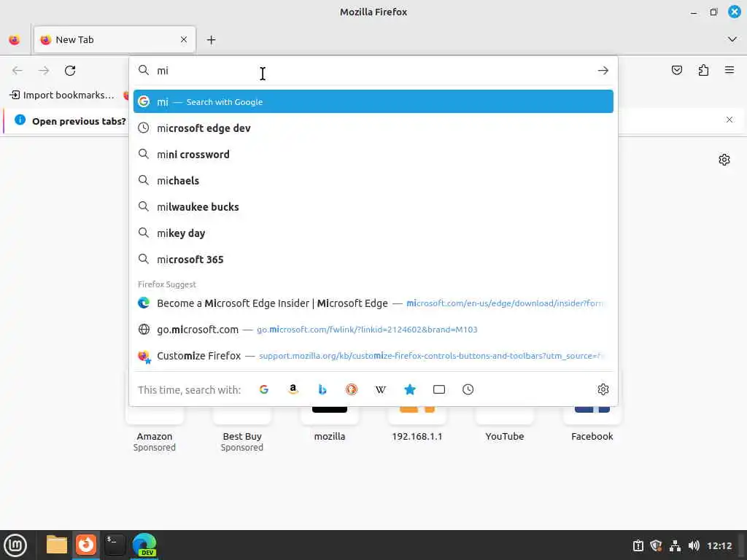Screen dimensions: 747x560
Task: Choose 'mikey day' suggestion
Action: pos(373,233)
